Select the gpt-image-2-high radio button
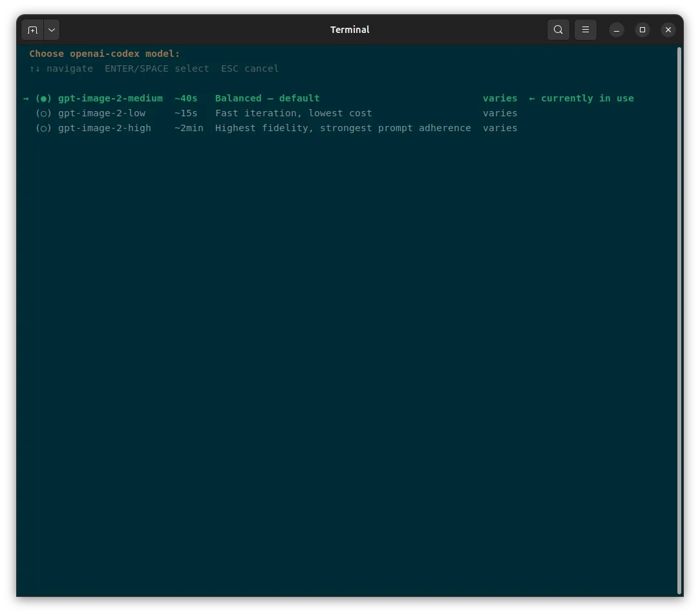 tap(44, 129)
